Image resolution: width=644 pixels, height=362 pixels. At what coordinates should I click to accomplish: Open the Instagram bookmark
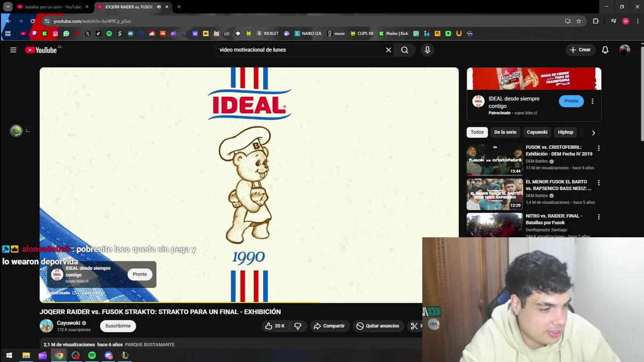pos(55,34)
